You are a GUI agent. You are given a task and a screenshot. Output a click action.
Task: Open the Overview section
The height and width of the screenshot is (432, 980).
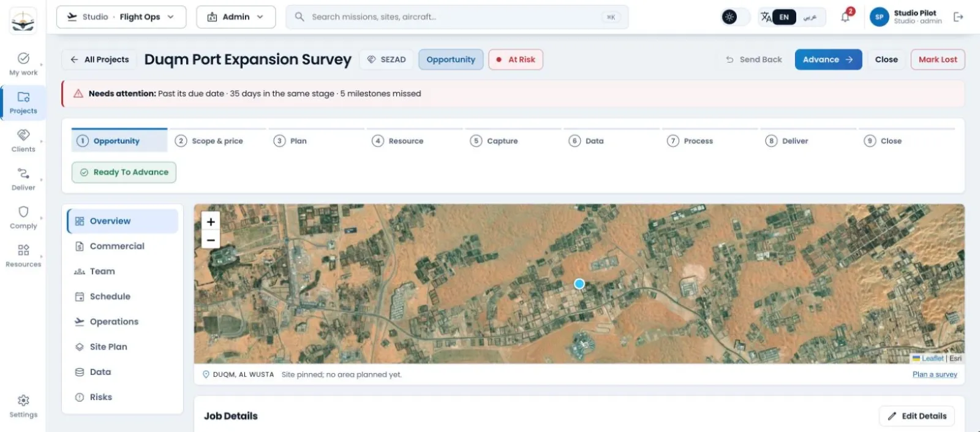[x=123, y=221]
